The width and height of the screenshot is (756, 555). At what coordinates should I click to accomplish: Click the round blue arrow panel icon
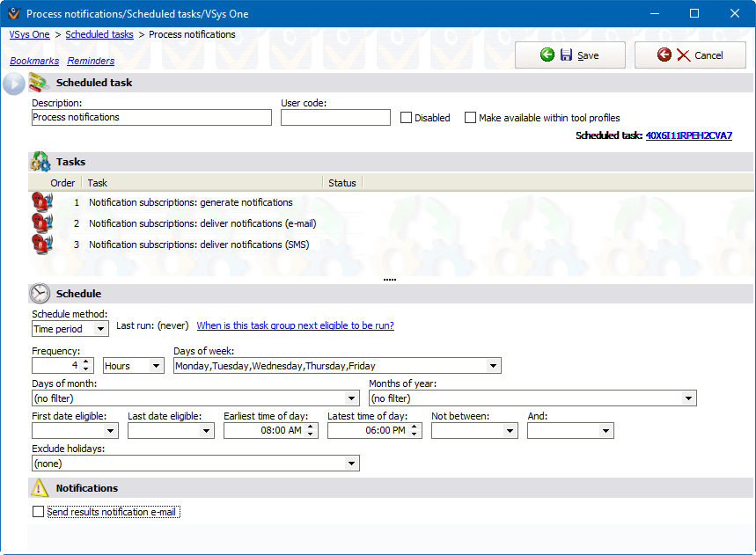(13, 84)
